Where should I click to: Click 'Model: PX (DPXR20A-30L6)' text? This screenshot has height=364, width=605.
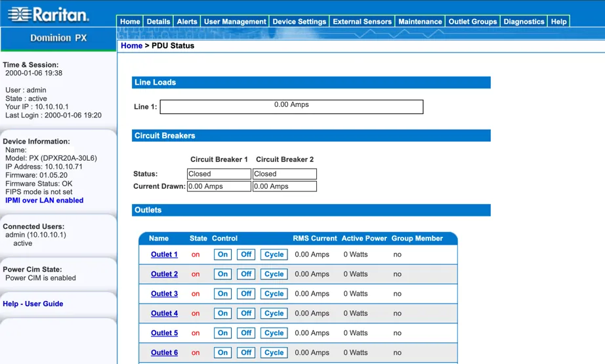[x=51, y=158]
